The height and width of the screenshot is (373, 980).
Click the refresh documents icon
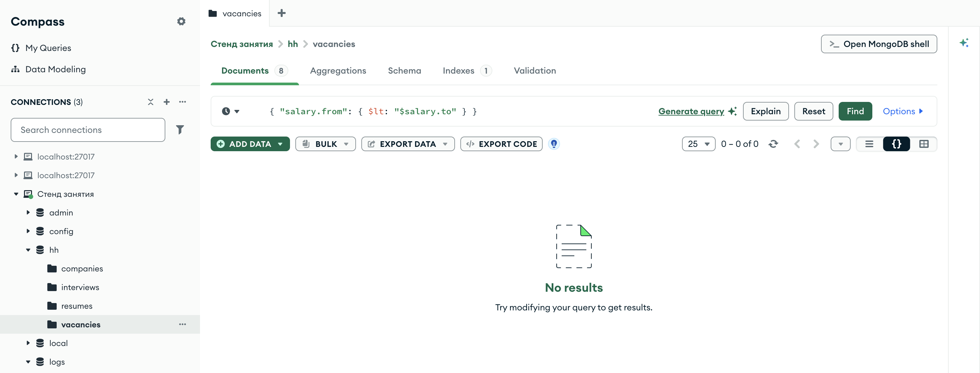(773, 144)
